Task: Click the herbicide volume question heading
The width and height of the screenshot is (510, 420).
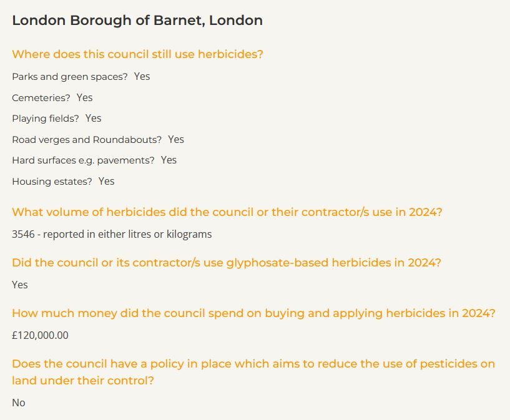Action: tap(227, 212)
